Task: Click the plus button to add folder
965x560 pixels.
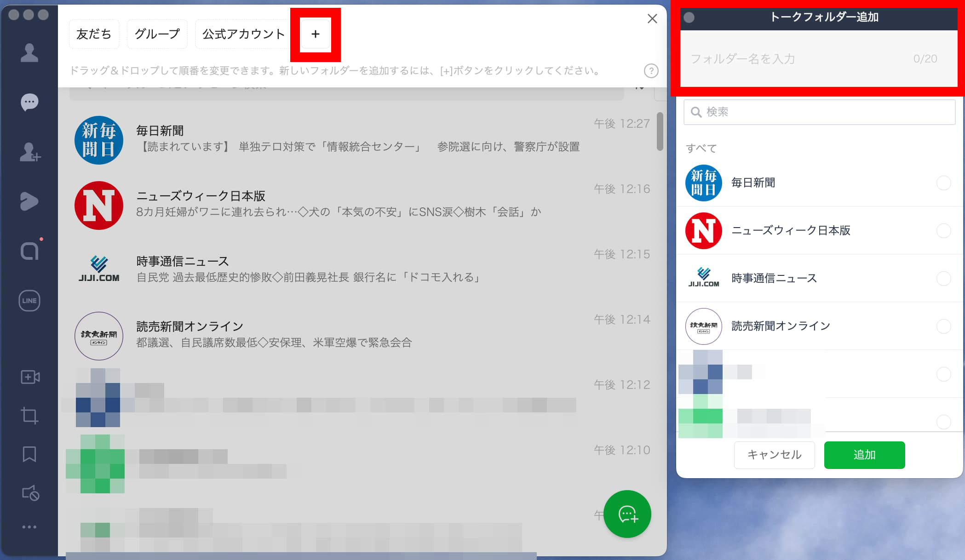Action: point(316,34)
